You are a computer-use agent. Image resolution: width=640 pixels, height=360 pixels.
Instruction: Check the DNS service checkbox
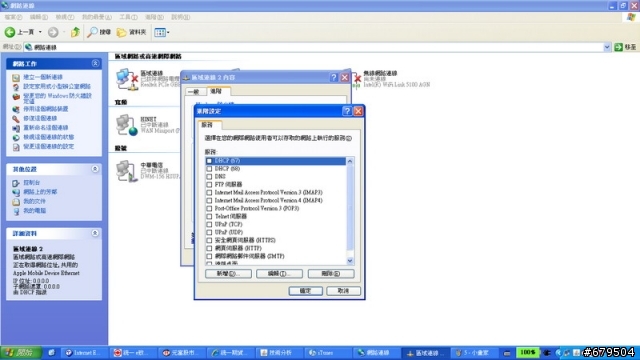tap(209, 177)
